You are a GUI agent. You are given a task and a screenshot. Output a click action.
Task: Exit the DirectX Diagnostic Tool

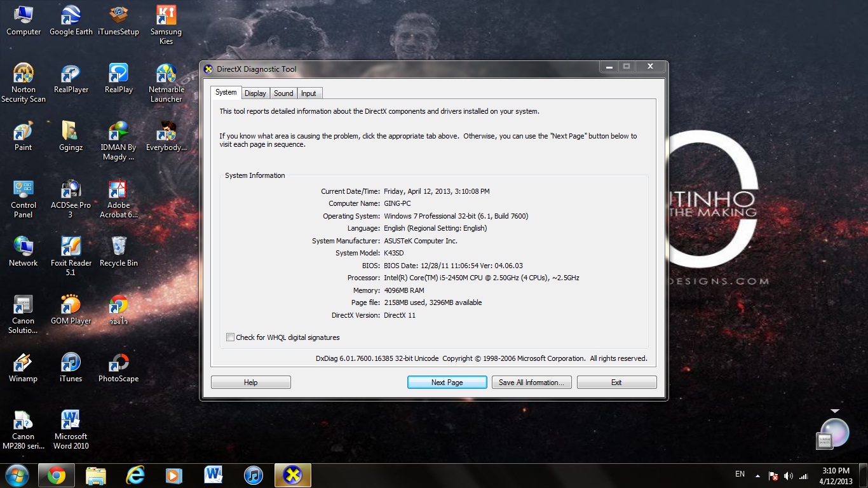616,383
